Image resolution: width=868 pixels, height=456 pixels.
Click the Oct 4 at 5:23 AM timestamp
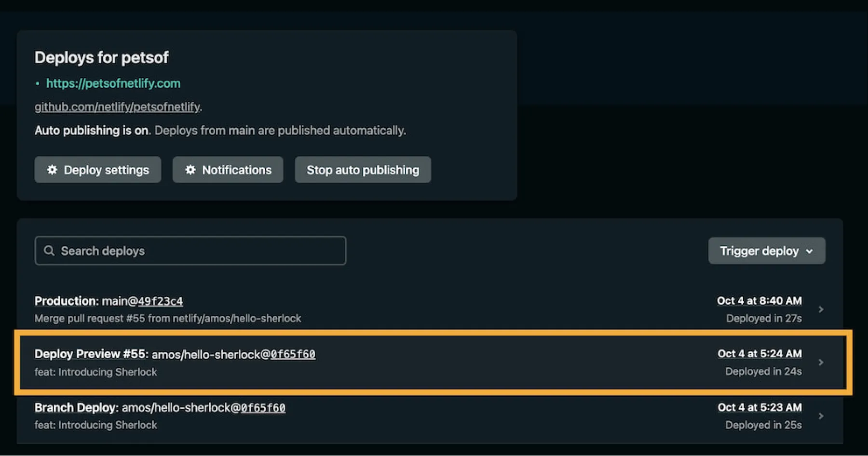[759, 407]
